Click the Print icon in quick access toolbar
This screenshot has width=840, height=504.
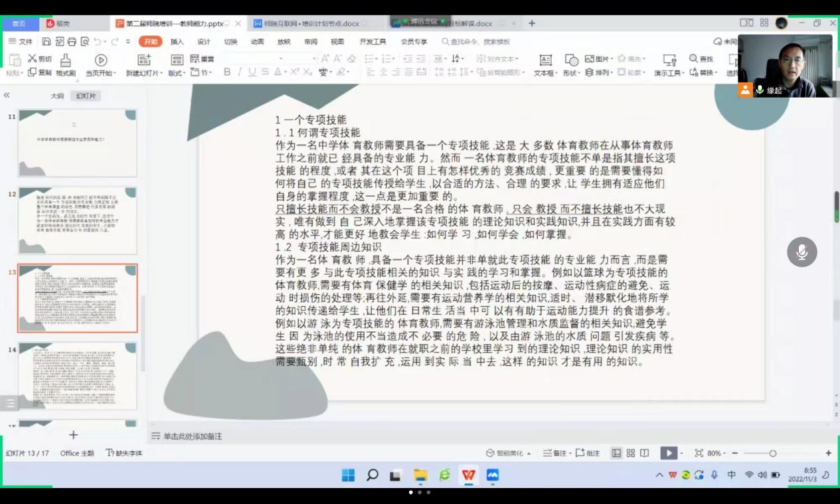point(72,41)
